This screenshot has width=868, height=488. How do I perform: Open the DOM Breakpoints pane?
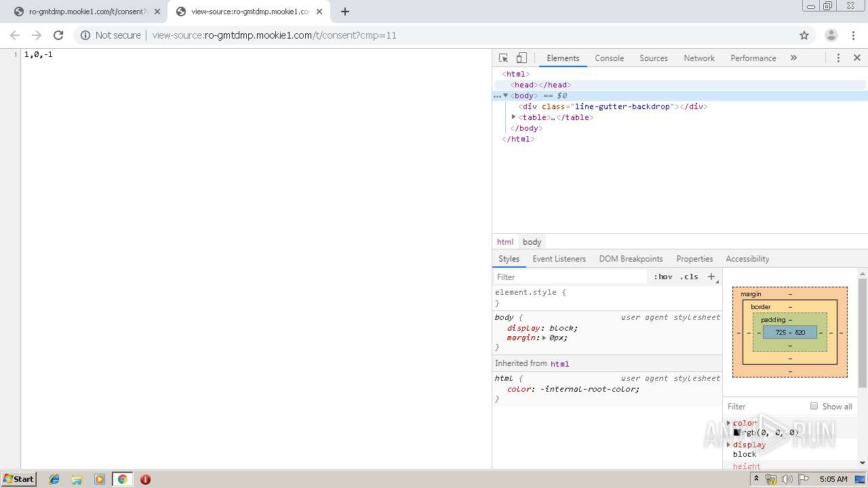coord(631,259)
